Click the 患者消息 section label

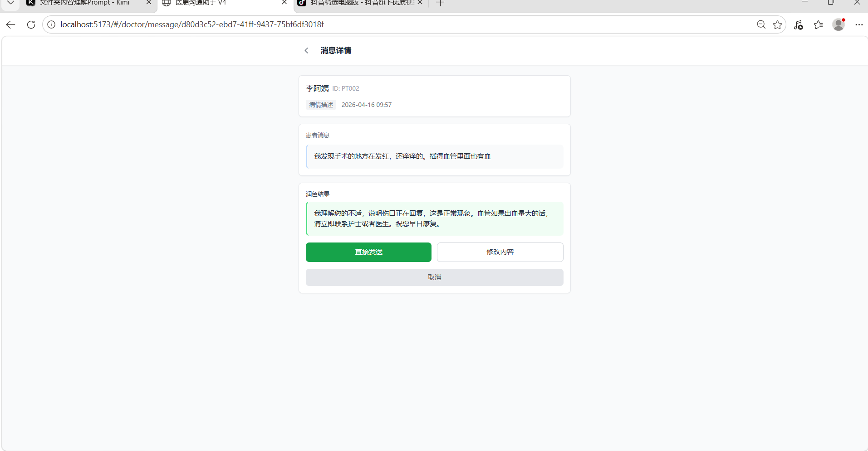coord(318,135)
